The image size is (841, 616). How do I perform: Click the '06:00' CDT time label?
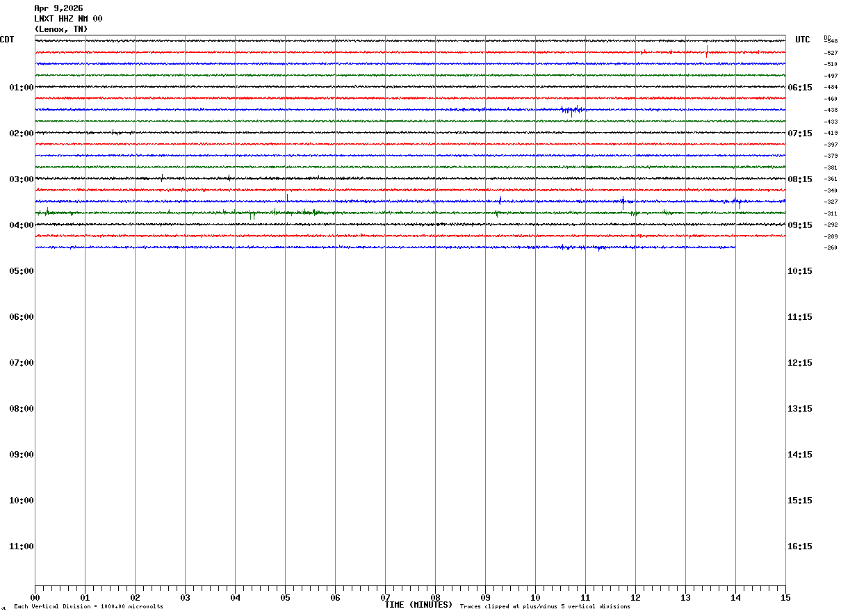coord(22,317)
